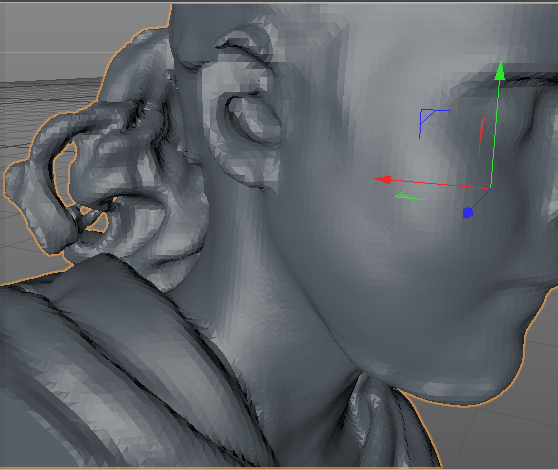The image size is (558, 470).
Task: Click the green Y-axis arrow tip
Action: click(x=500, y=70)
